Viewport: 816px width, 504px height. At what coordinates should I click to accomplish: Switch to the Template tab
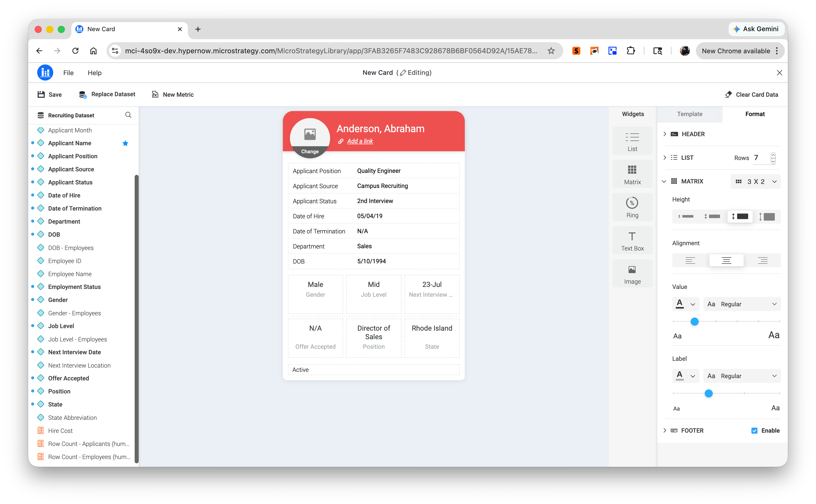[x=689, y=114]
